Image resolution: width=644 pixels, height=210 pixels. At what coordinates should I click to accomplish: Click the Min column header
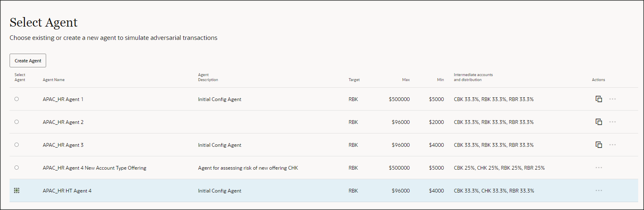[440, 80]
